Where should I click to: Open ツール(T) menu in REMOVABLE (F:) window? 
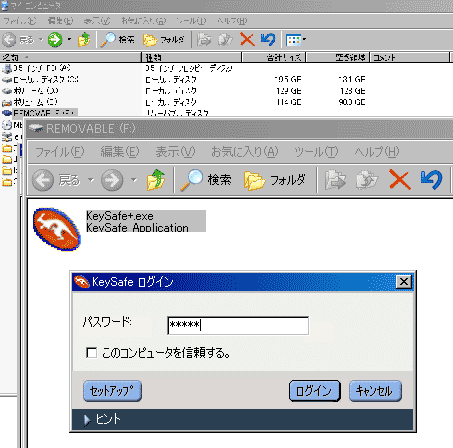click(316, 152)
